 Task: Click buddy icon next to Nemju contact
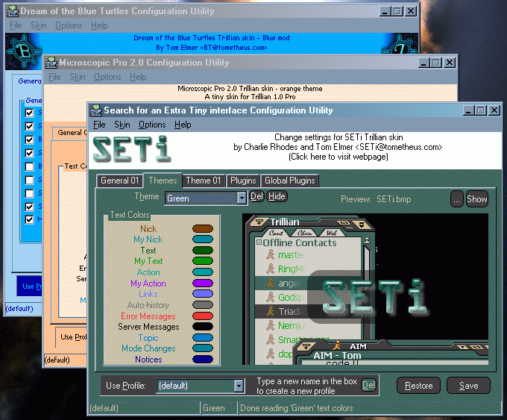[x=270, y=325]
